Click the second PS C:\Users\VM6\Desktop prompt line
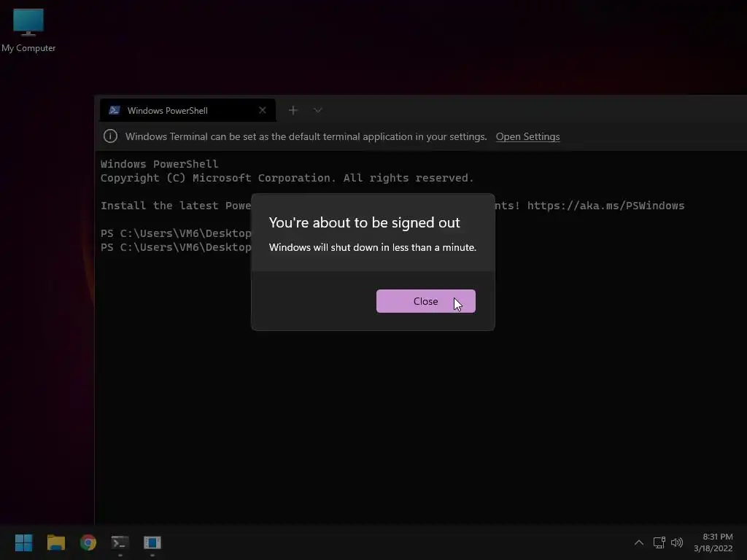747x560 pixels. point(176,247)
